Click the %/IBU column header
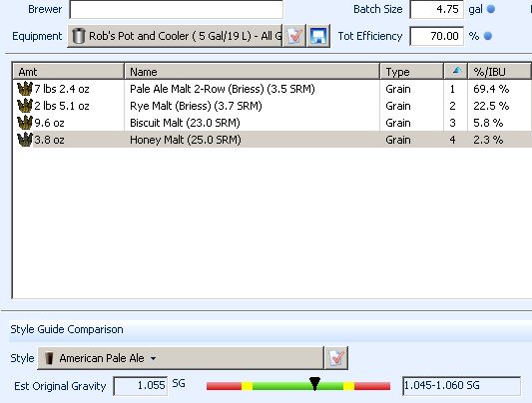The height and width of the screenshot is (403, 532). click(499, 71)
